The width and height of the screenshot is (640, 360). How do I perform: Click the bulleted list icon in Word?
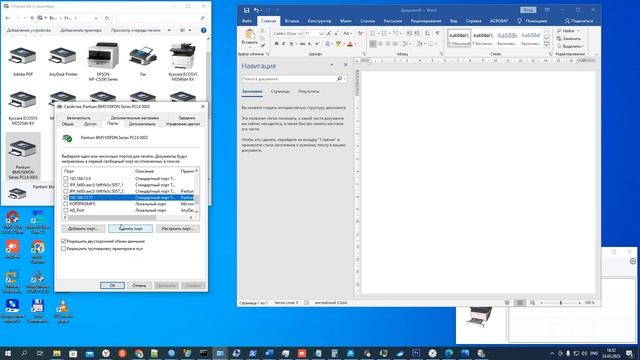pos(373,33)
